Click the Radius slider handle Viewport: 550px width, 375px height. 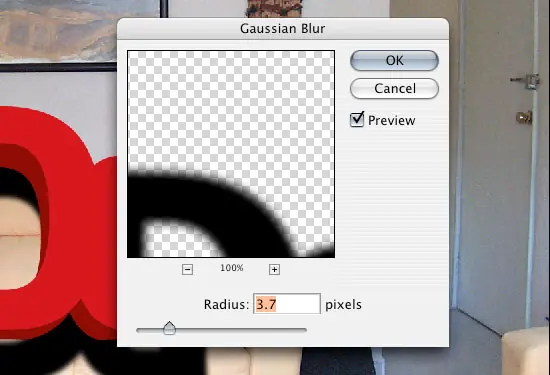tap(169, 328)
